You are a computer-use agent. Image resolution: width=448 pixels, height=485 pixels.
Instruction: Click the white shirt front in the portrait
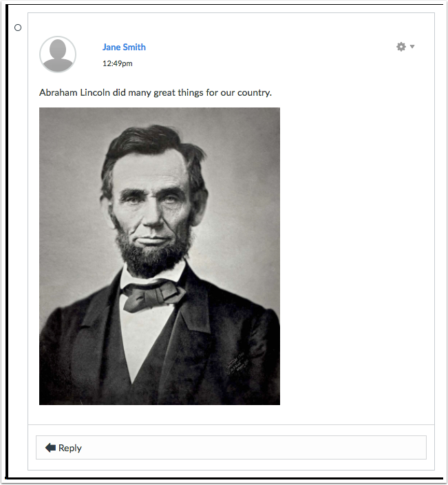click(x=142, y=340)
